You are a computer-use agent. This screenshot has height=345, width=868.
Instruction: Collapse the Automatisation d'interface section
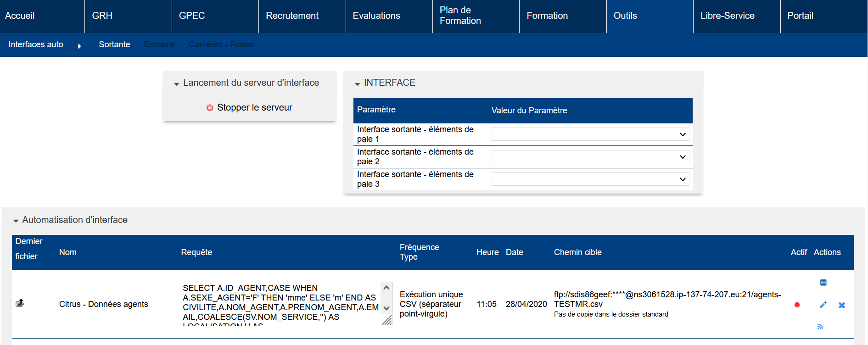(x=16, y=221)
